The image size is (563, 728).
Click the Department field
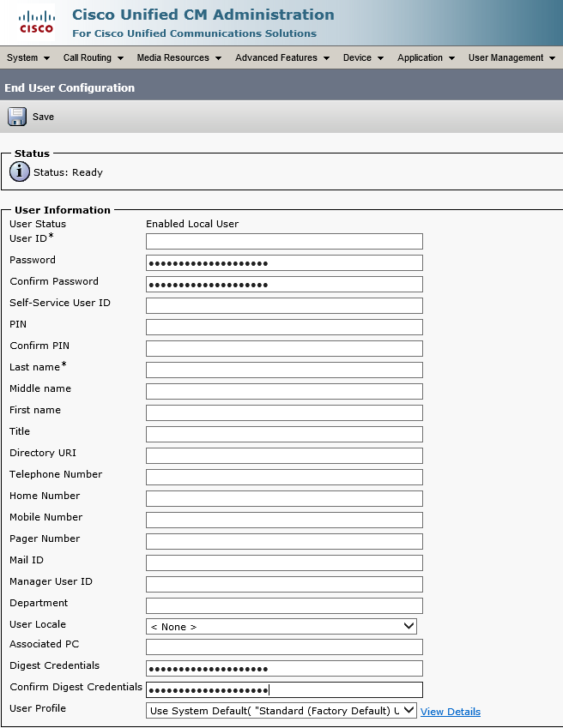click(x=284, y=605)
